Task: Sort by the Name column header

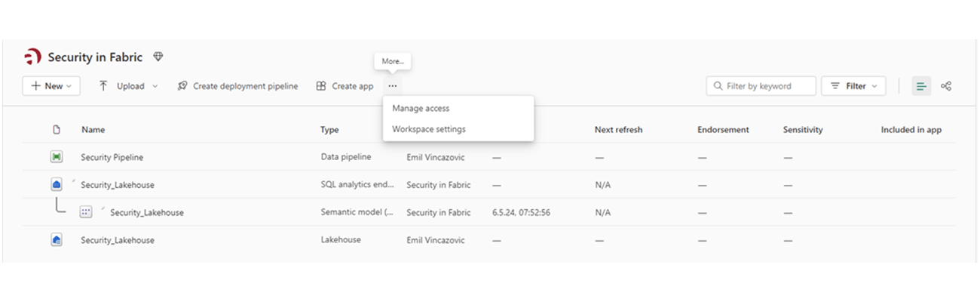Action: (x=93, y=130)
